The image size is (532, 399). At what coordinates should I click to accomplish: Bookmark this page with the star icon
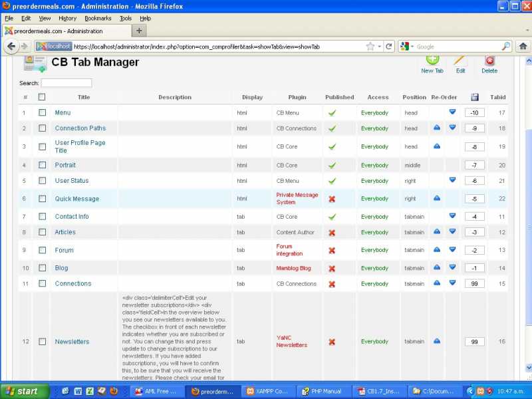(370, 46)
